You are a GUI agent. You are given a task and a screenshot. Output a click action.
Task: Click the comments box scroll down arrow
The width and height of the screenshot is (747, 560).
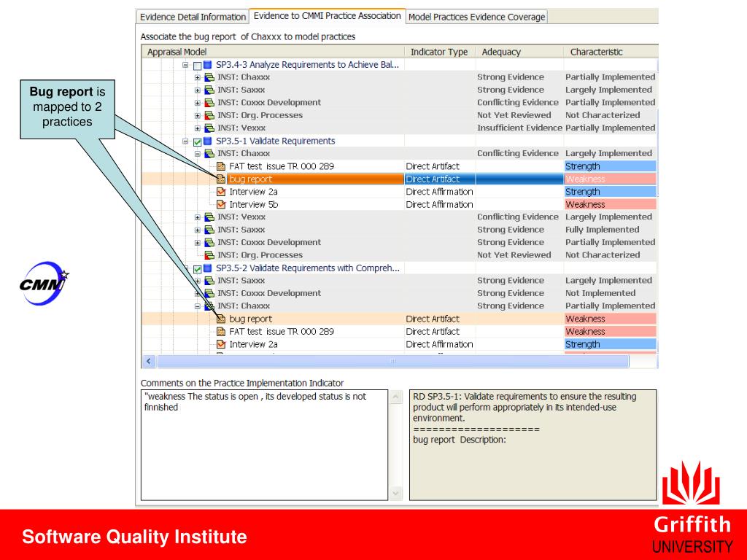pyautogui.click(x=395, y=494)
